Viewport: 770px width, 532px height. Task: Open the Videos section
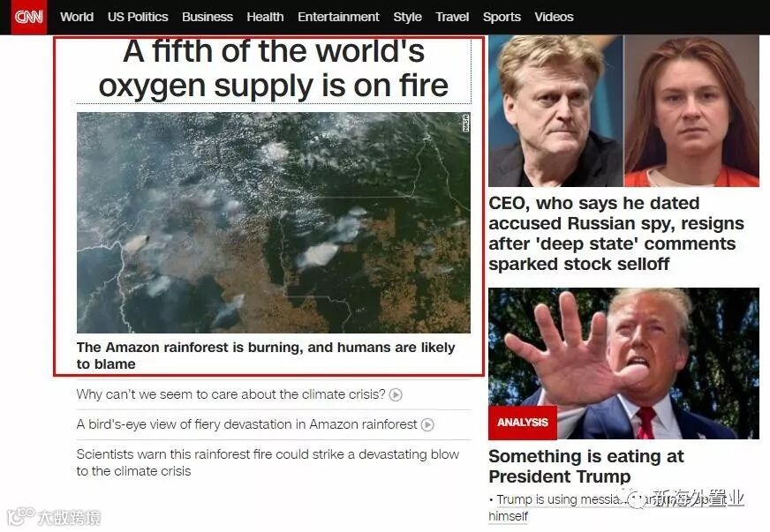(554, 17)
